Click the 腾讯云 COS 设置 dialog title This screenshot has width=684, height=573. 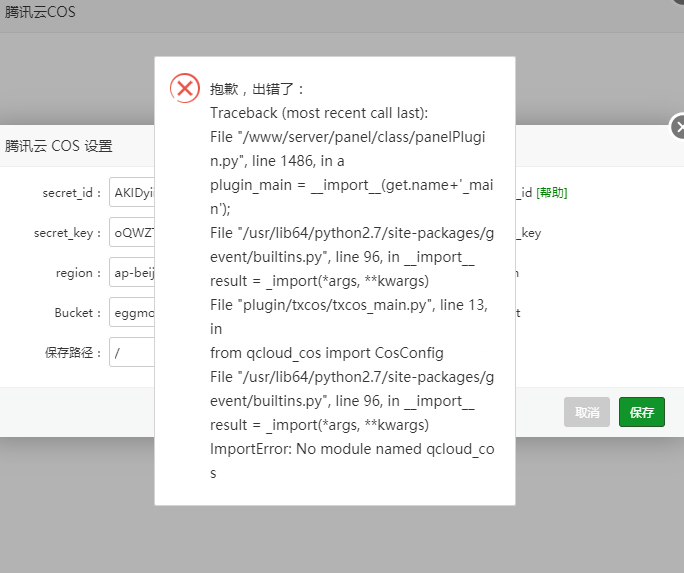pos(58,146)
